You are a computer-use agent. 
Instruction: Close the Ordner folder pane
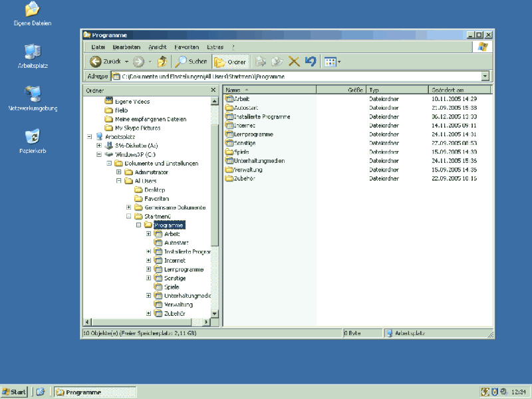(x=213, y=90)
